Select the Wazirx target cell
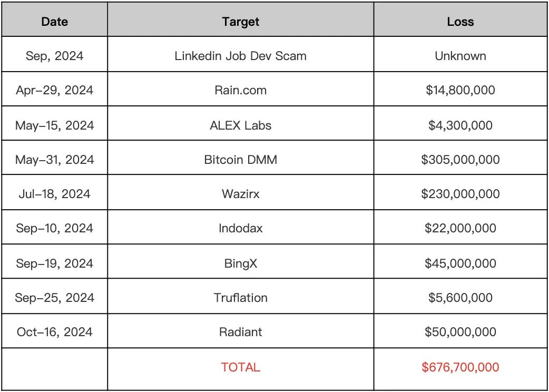 [x=240, y=194]
